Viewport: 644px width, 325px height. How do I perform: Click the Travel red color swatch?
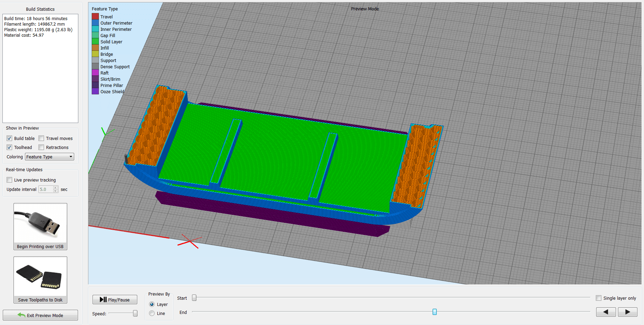point(95,17)
